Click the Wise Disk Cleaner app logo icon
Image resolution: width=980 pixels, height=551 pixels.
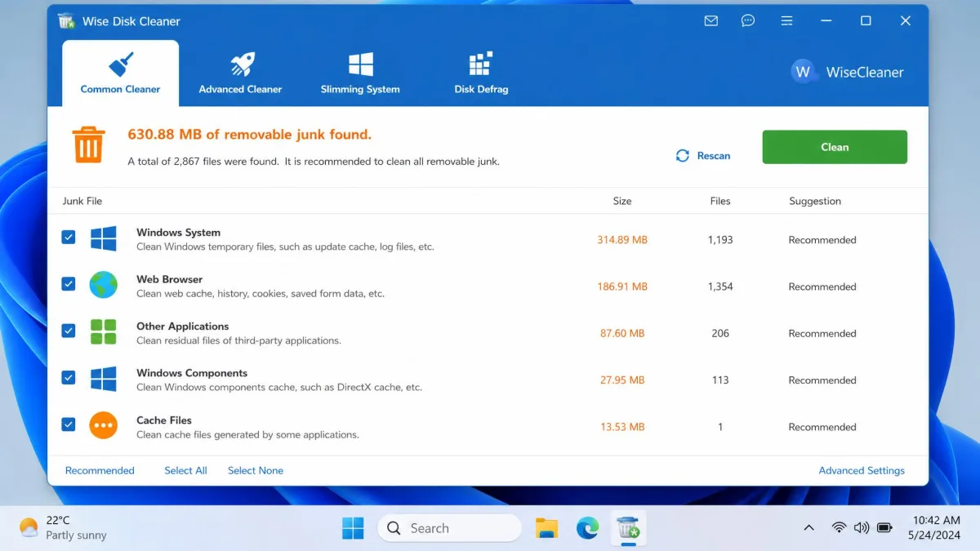[66, 21]
